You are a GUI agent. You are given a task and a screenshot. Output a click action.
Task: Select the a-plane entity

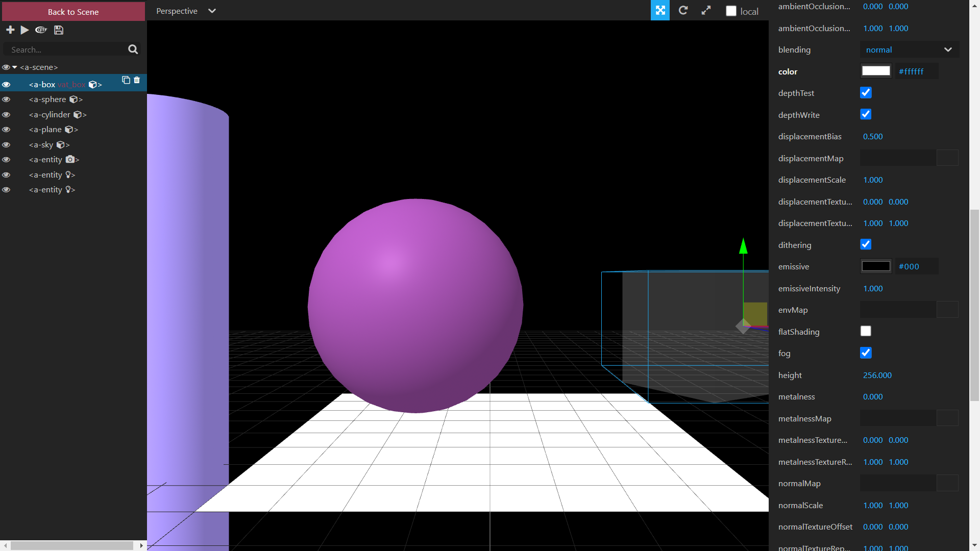(73, 130)
